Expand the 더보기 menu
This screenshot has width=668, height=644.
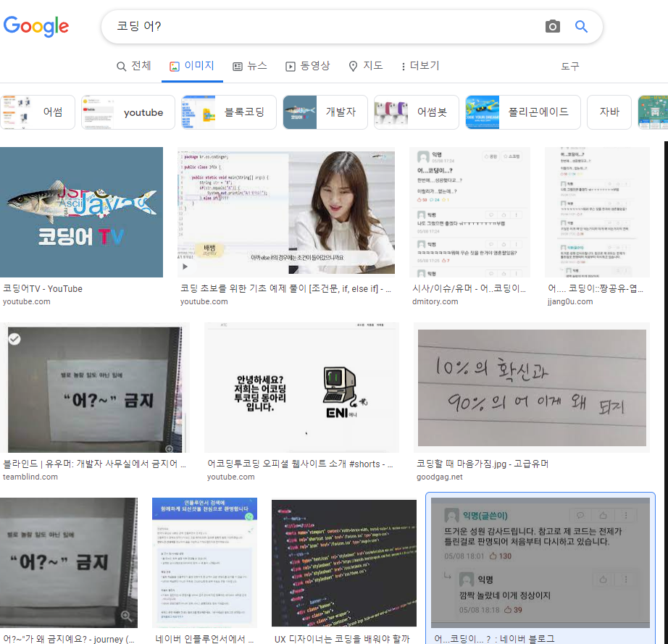(420, 66)
